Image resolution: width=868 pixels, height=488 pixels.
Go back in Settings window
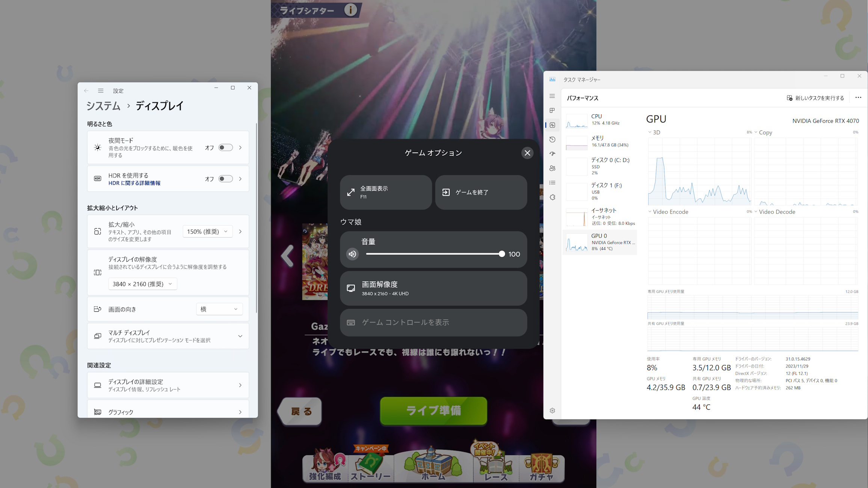pos(86,91)
